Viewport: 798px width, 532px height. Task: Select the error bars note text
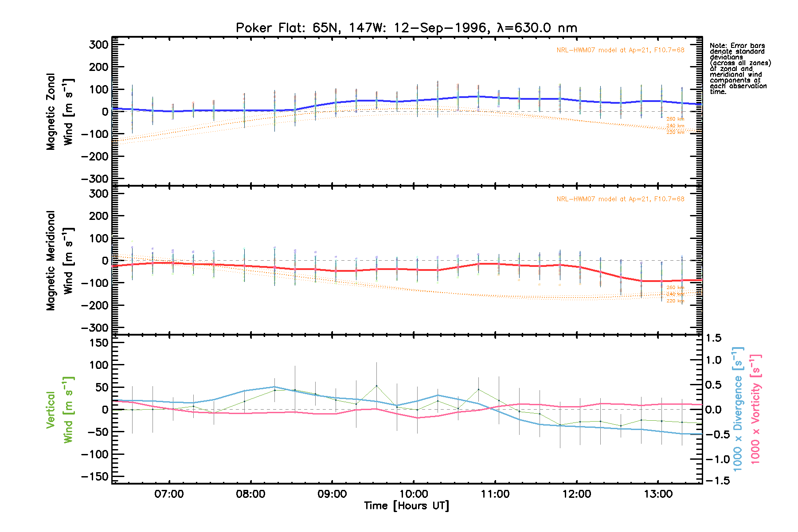739,69
